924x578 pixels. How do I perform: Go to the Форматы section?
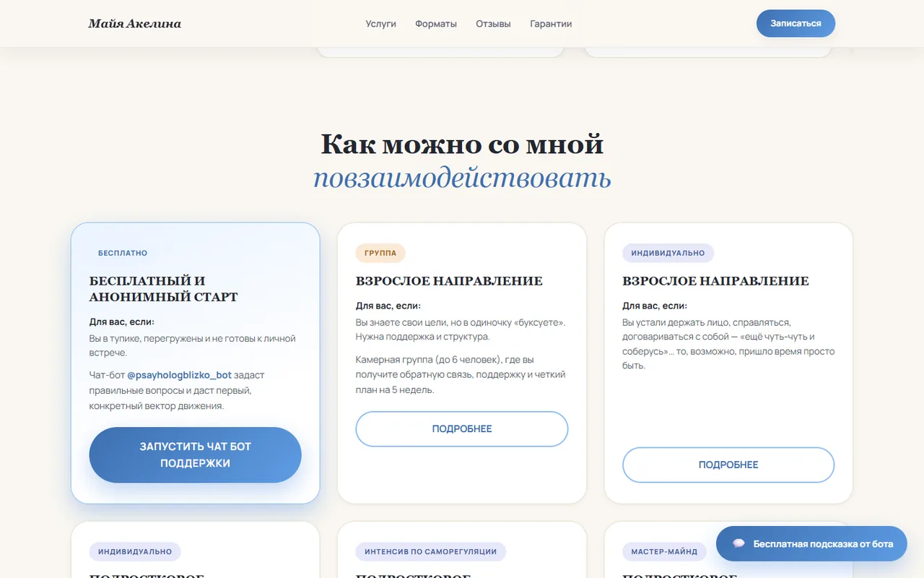(x=436, y=24)
